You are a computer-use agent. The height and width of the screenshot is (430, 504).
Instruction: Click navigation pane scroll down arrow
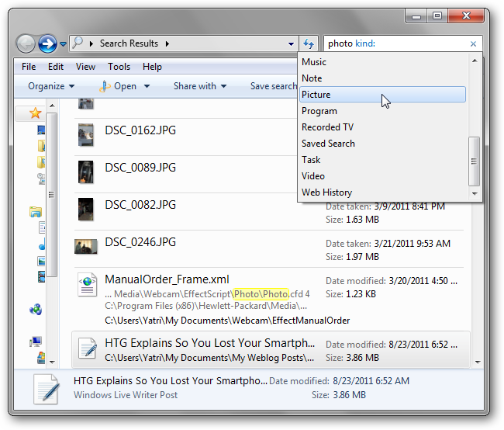(52, 362)
